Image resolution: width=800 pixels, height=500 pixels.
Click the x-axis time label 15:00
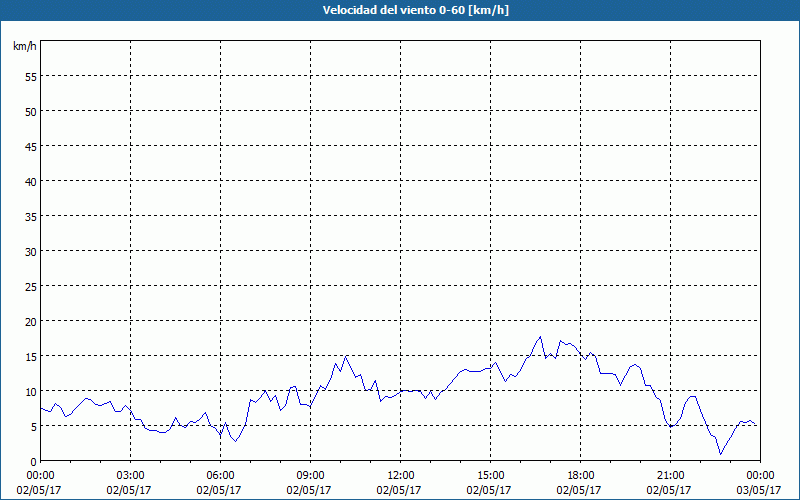pos(490,476)
